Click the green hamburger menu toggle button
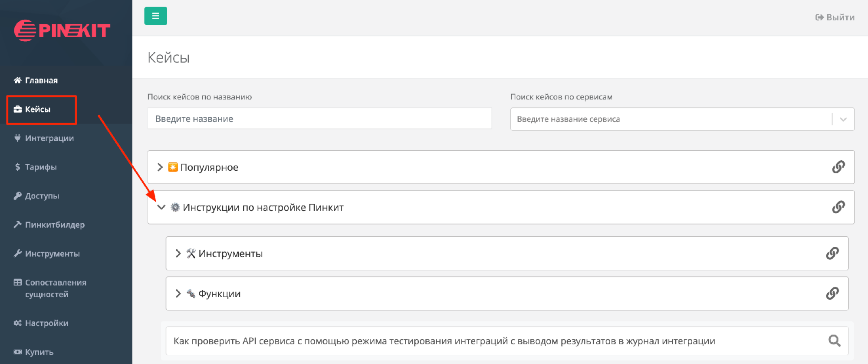868x364 pixels. [x=155, y=16]
